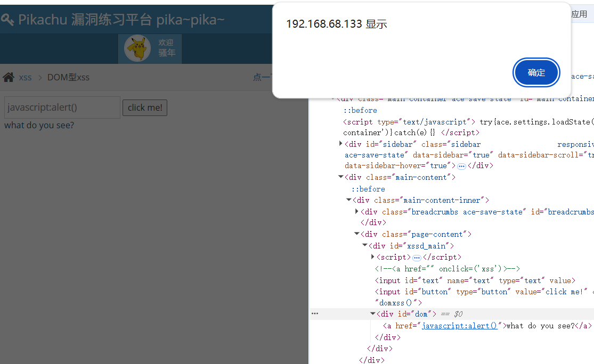Click the 'what do you see?' text in DevTools
Image resolution: width=594 pixels, height=364 pixels.
point(540,326)
